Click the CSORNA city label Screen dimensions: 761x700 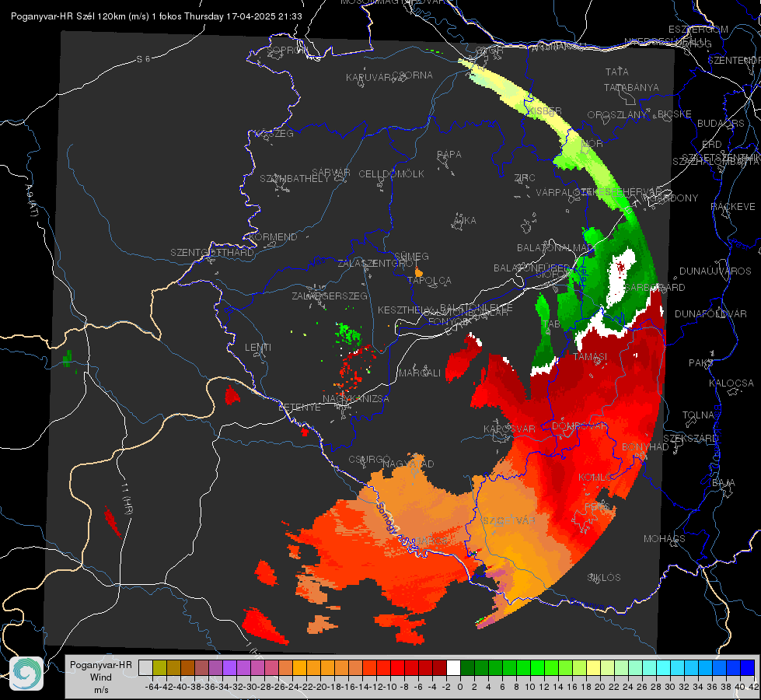(413, 75)
